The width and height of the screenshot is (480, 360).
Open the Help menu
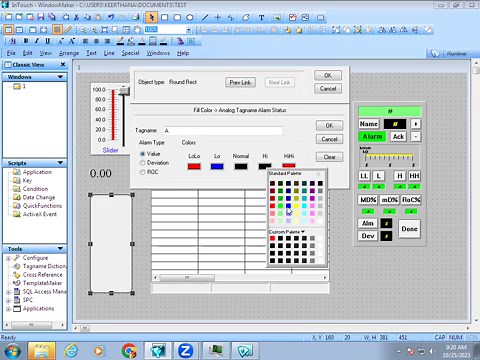tap(183, 53)
